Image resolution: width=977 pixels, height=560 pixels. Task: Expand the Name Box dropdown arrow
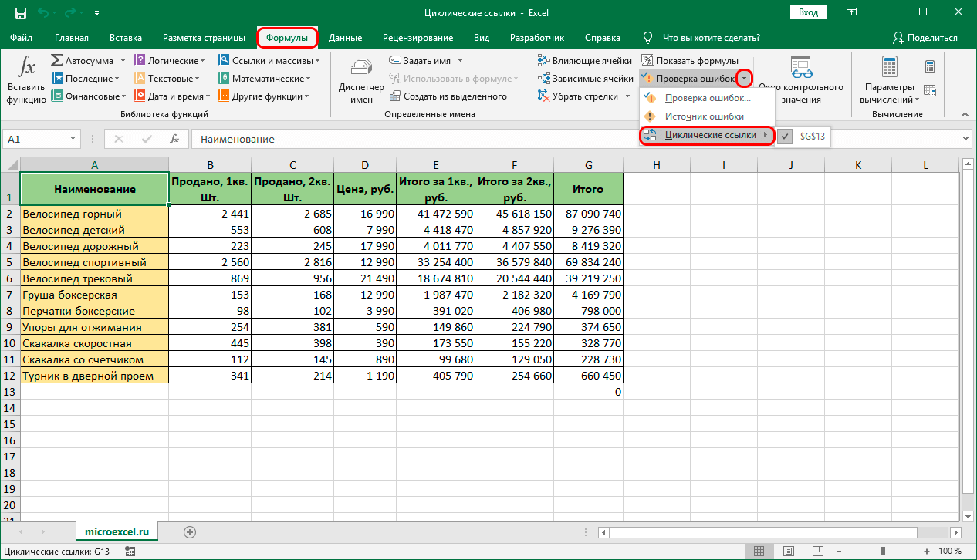pyautogui.click(x=73, y=139)
